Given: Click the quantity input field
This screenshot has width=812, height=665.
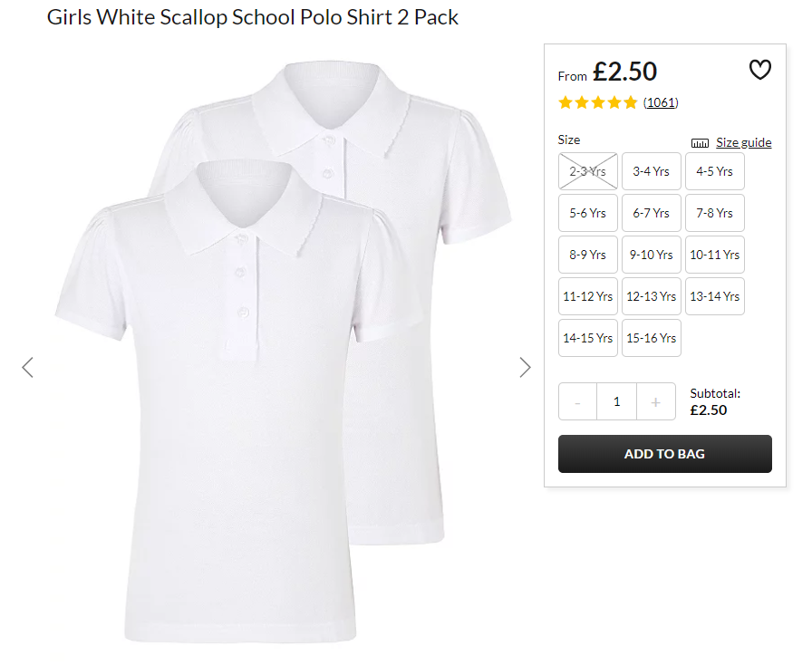Looking at the screenshot, I should 616,401.
